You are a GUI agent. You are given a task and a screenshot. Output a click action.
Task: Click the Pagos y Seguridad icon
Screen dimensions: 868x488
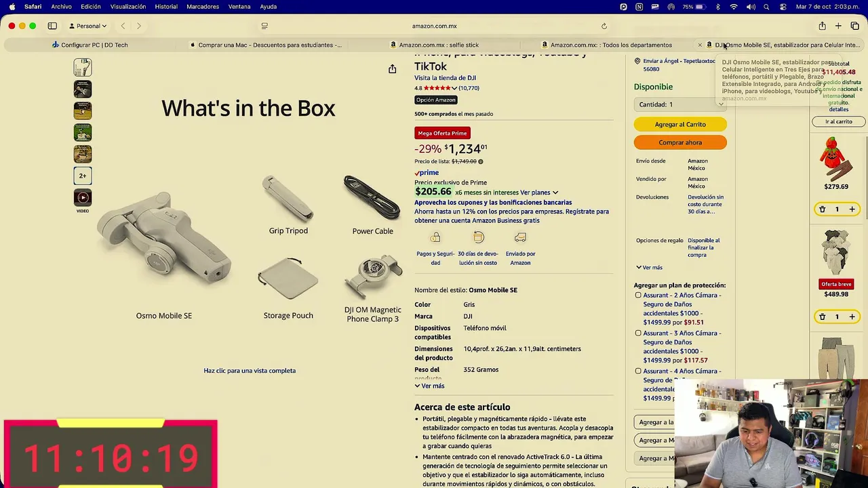coord(435,237)
